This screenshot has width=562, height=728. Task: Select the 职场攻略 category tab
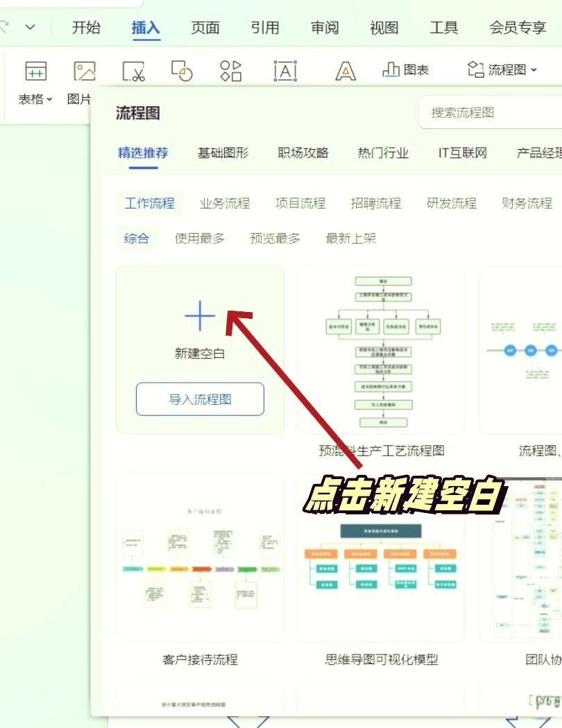(303, 153)
